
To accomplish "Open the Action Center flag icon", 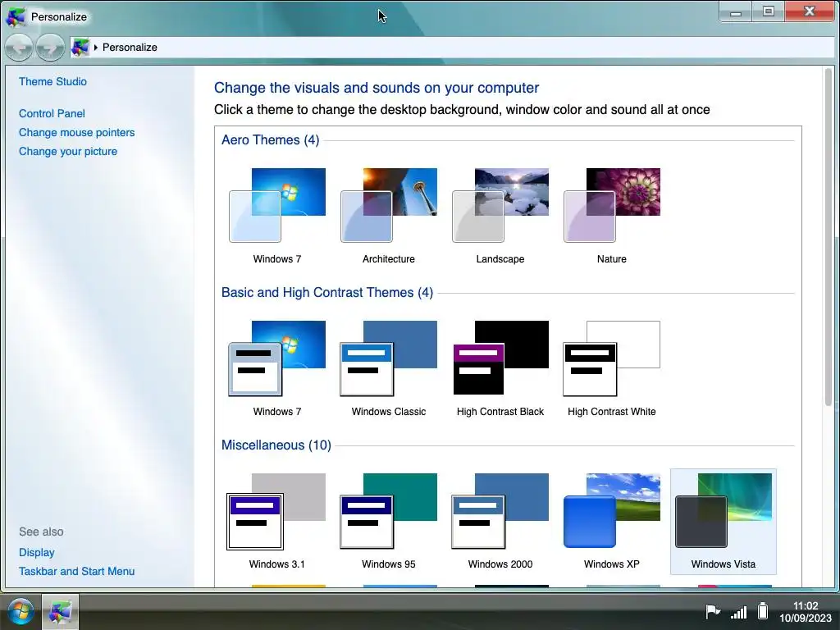I will 713,611.
